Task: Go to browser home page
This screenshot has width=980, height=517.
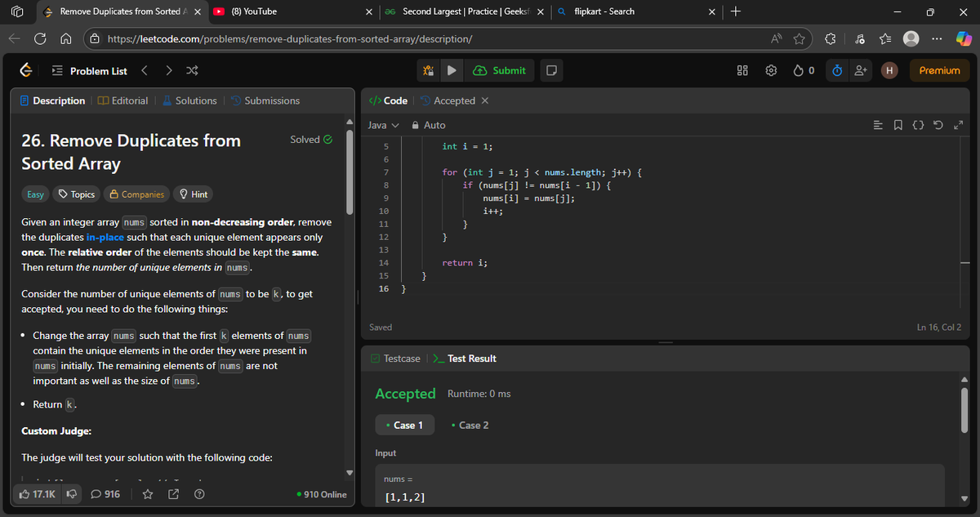Action: click(66, 38)
